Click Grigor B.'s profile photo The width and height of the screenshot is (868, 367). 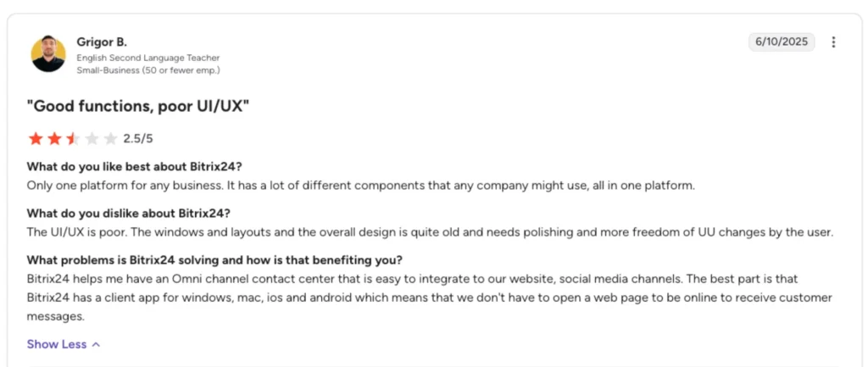48,53
